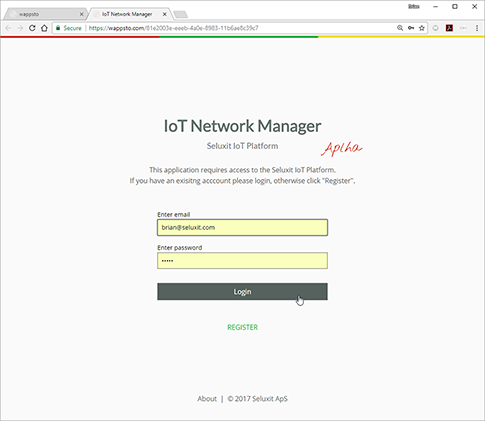The height and width of the screenshot is (421, 485).
Task: Click the red PDF extension icon
Action: (x=449, y=28)
